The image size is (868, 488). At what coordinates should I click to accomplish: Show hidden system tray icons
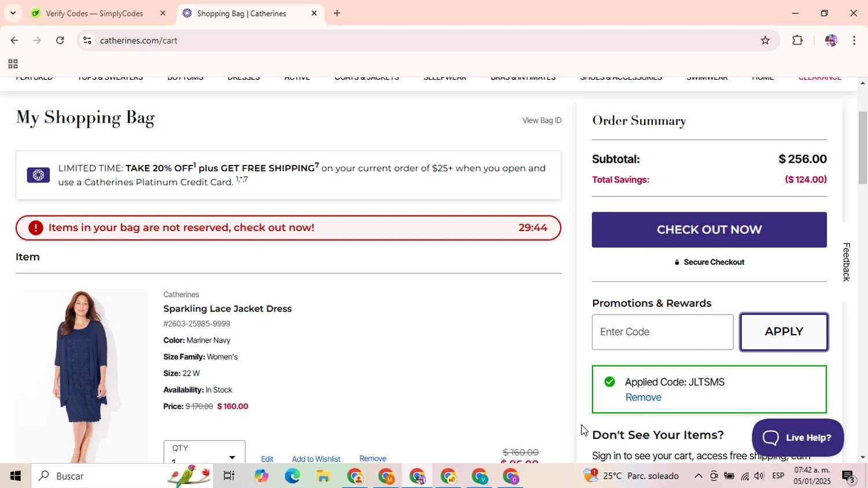(x=698, y=476)
